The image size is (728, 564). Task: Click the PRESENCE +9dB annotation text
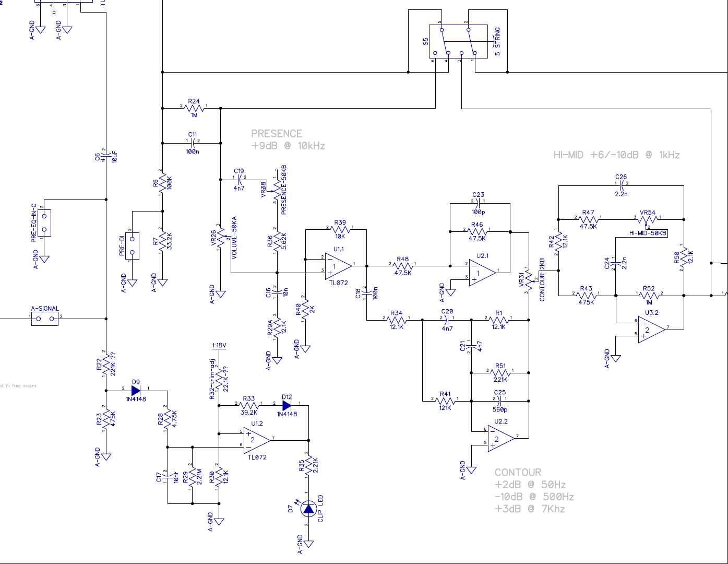(288, 140)
